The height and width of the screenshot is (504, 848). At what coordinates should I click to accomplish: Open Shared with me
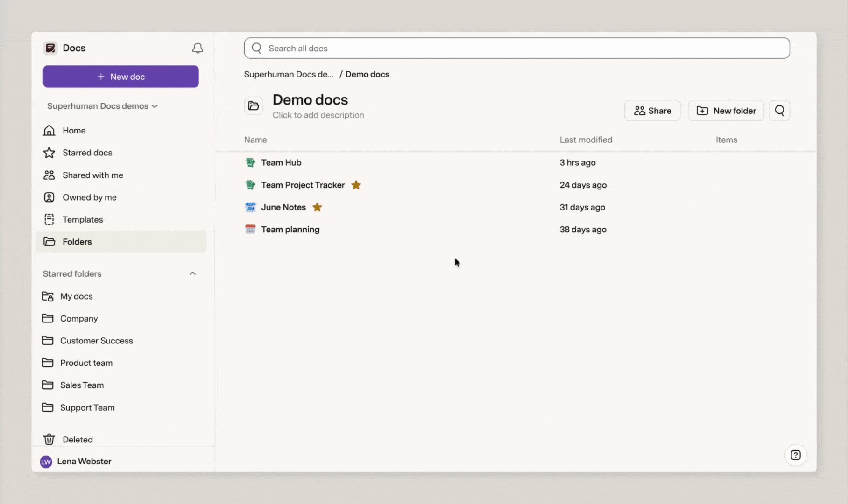pos(121,175)
